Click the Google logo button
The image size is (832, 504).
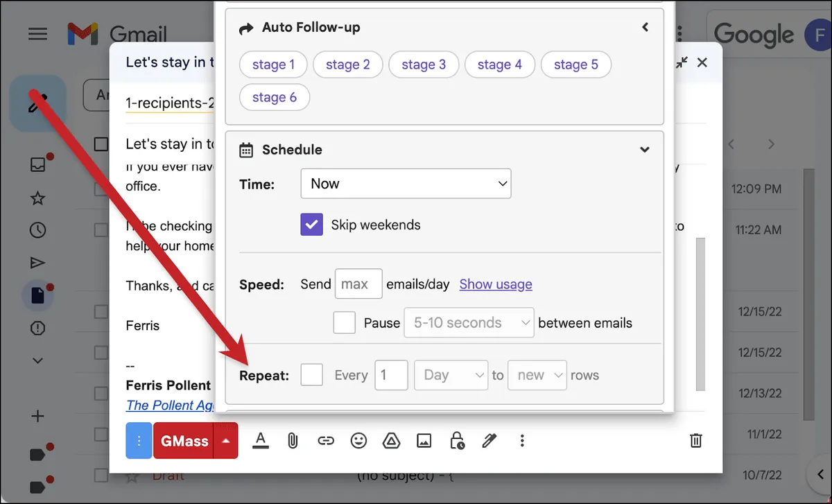[754, 34]
